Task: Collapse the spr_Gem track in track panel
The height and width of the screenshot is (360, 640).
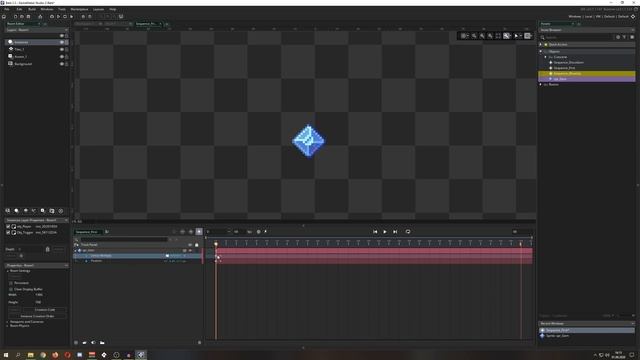Action: (x=76, y=250)
